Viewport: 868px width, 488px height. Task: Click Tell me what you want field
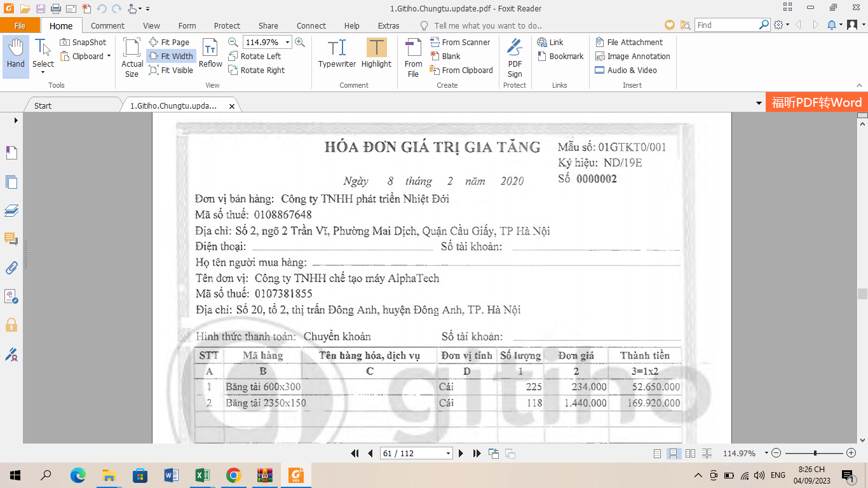tap(488, 25)
